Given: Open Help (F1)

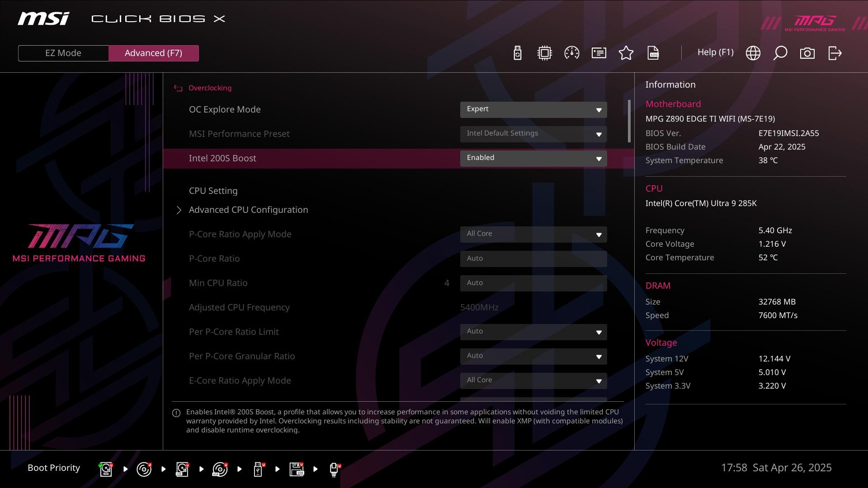Looking at the screenshot, I should [715, 52].
